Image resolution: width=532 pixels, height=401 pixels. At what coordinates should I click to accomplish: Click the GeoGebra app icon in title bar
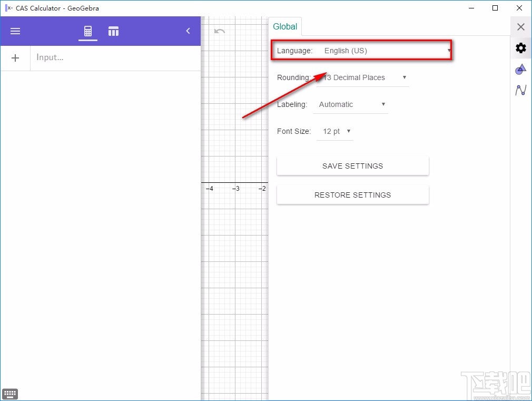click(x=9, y=8)
